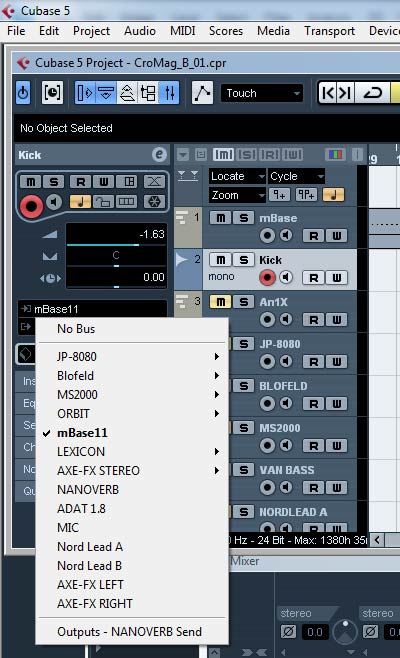Screen dimensions: 400x658
Task: Open the Mixer toolbar icon
Action: (170, 92)
